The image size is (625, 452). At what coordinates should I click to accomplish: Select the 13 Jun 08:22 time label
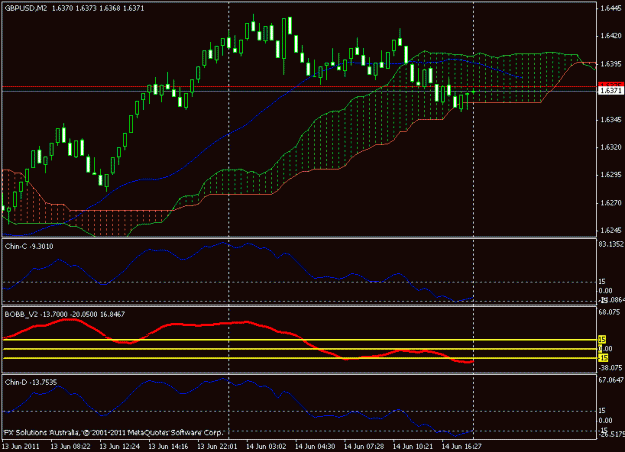coord(71,446)
